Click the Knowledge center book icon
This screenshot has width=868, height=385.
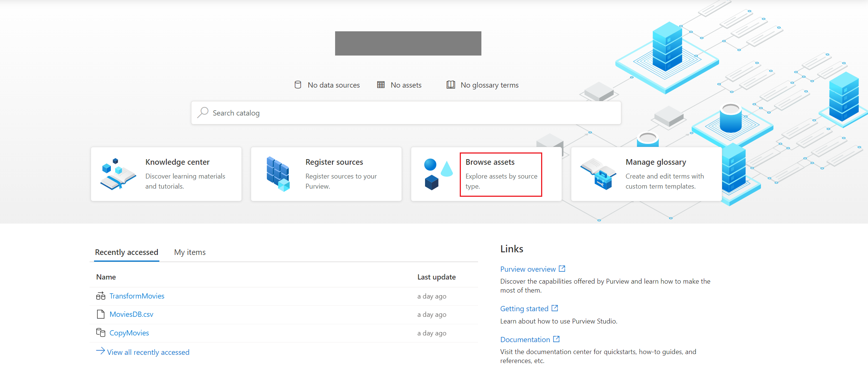point(118,174)
